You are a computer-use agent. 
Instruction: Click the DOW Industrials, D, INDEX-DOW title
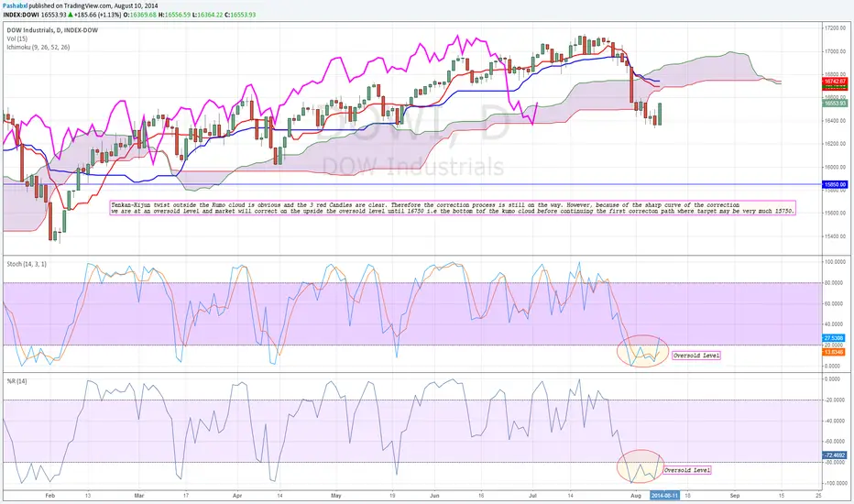52,30
